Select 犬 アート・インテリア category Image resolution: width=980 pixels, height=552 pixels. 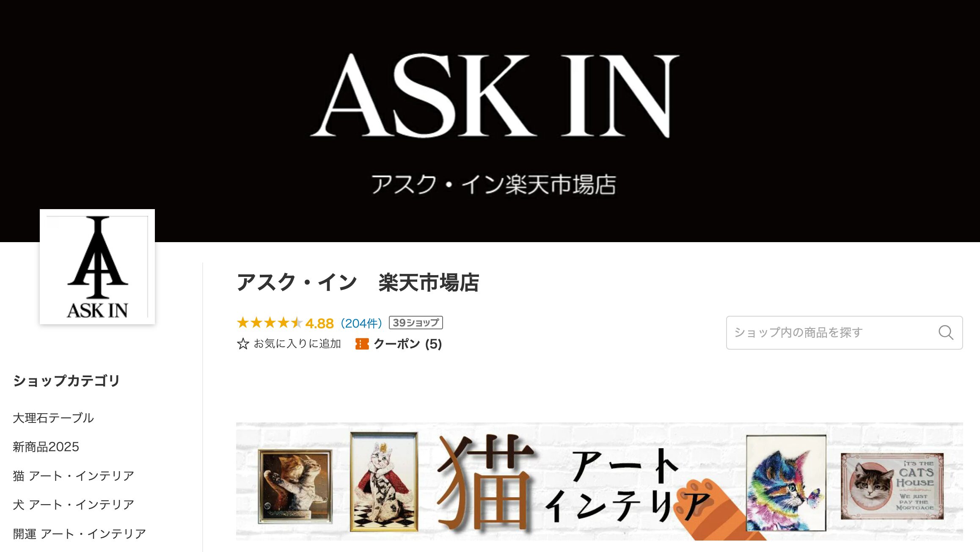click(x=74, y=505)
